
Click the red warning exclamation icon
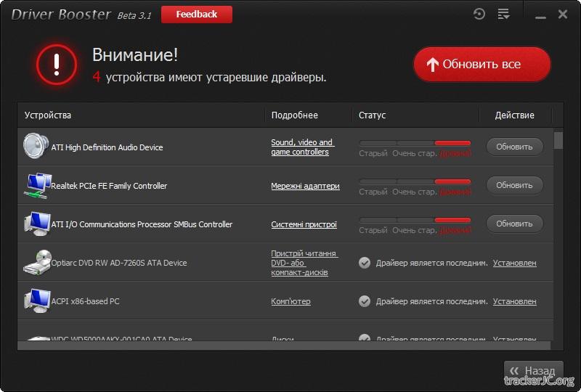[x=55, y=65]
